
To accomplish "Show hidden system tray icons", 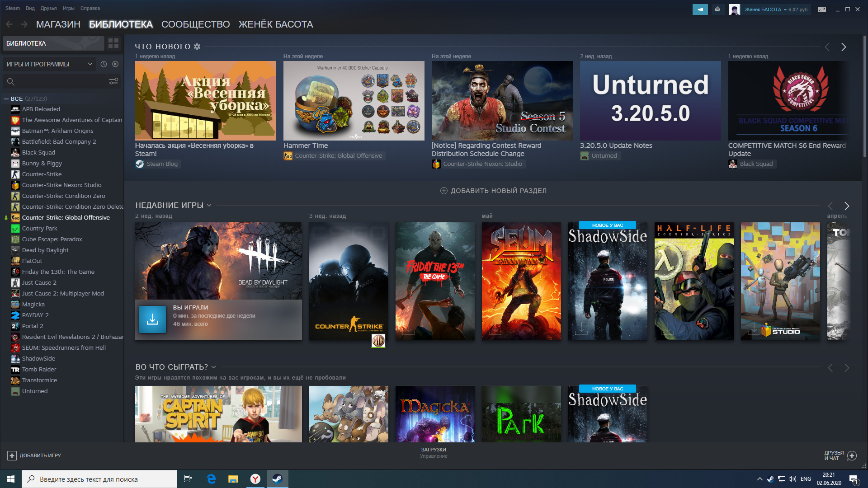I will [760, 479].
